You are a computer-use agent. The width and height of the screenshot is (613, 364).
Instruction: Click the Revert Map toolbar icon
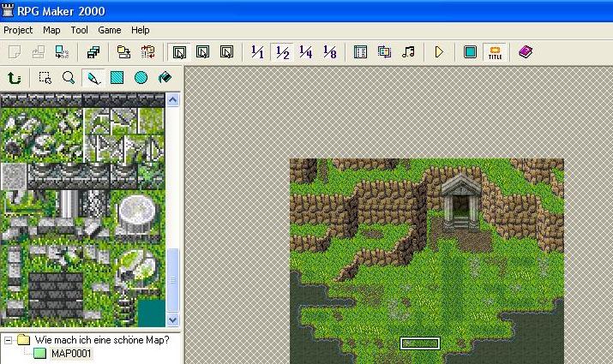coord(147,52)
